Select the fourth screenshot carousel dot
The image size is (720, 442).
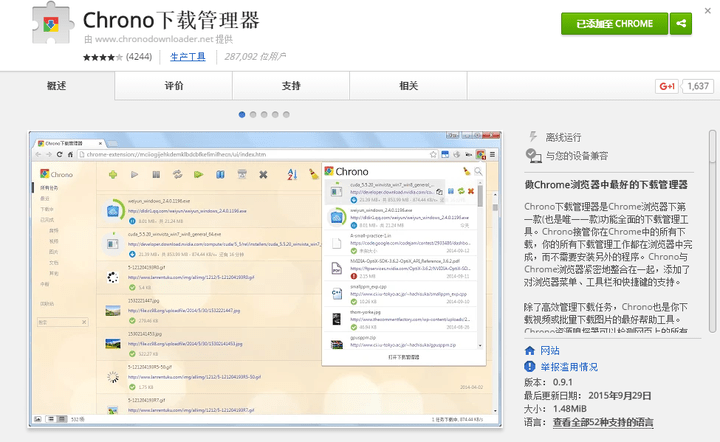(275, 115)
